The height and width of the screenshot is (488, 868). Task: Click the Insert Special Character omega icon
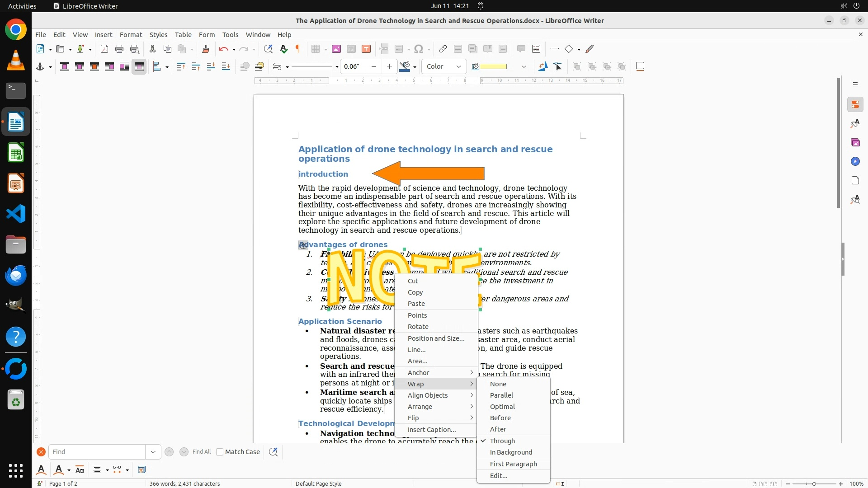click(x=419, y=49)
